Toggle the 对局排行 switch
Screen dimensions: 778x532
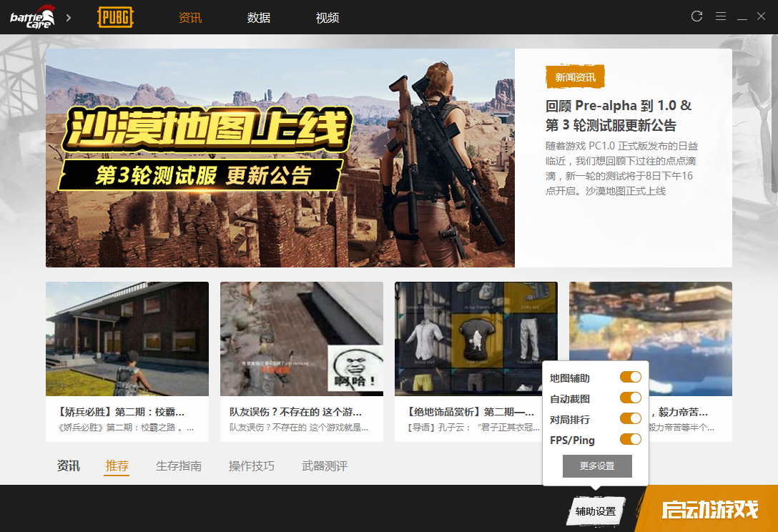click(x=631, y=419)
